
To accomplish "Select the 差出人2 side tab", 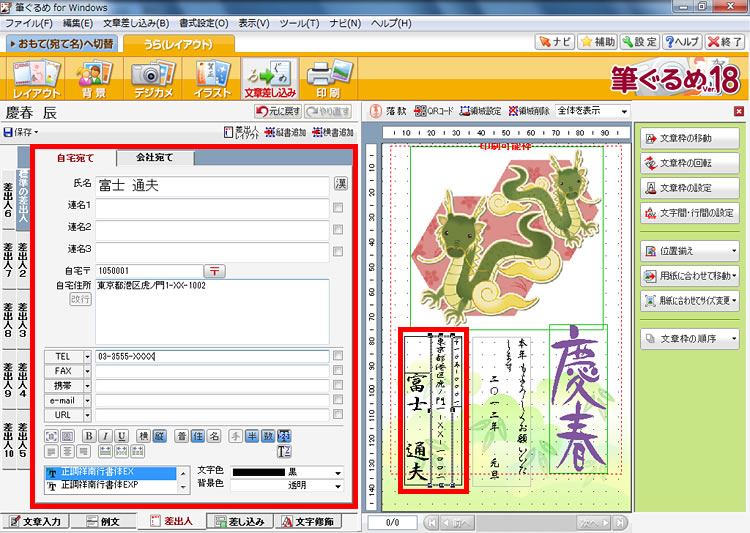I will click(22, 260).
